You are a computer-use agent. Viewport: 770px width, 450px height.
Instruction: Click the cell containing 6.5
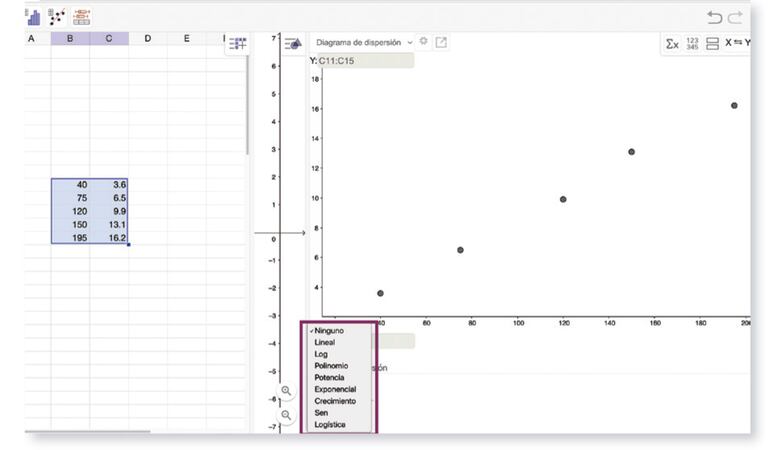109,198
